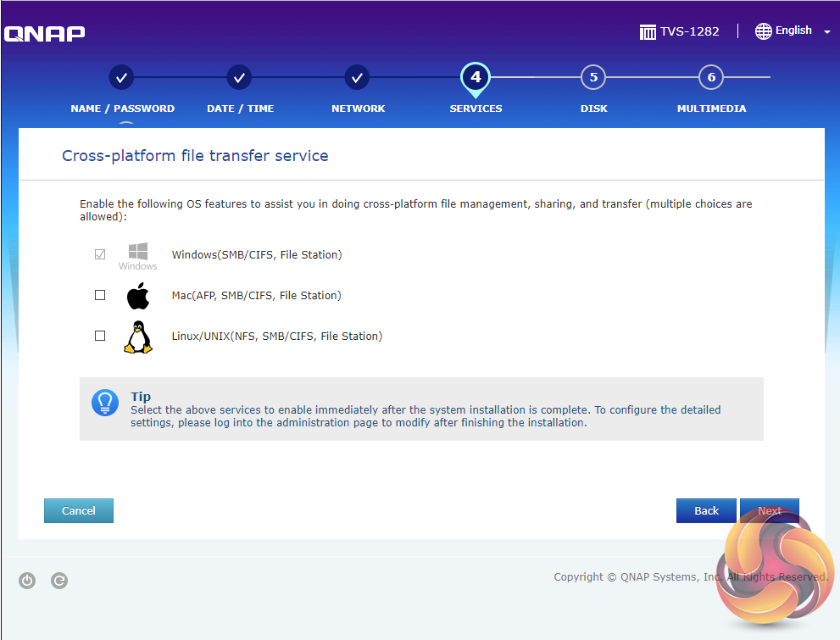This screenshot has height=640, width=840.
Task: Click the Apple logo icon
Action: 137,296
